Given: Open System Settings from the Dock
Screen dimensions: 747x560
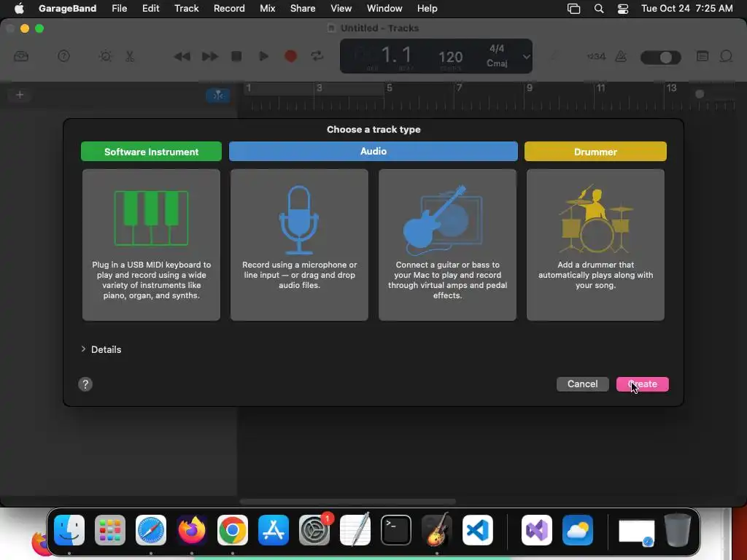Looking at the screenshot, I should click(314, 530).
